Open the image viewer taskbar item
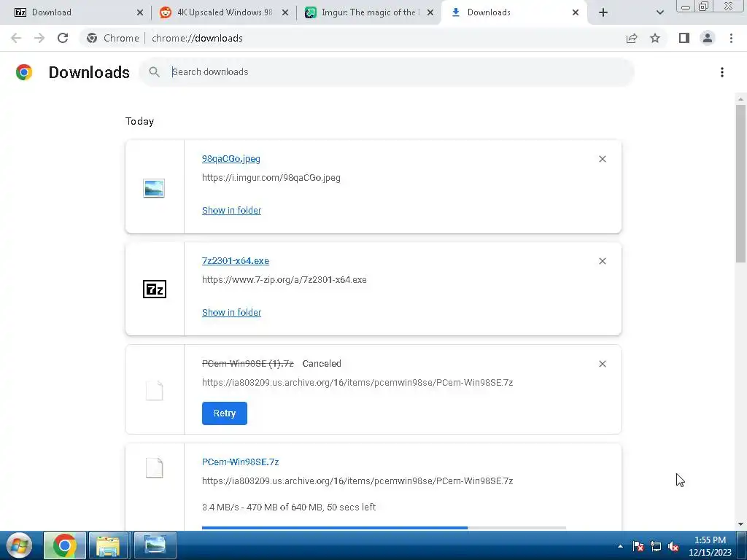This screenshot has width=747, height=560. click(x=155, y=545)
